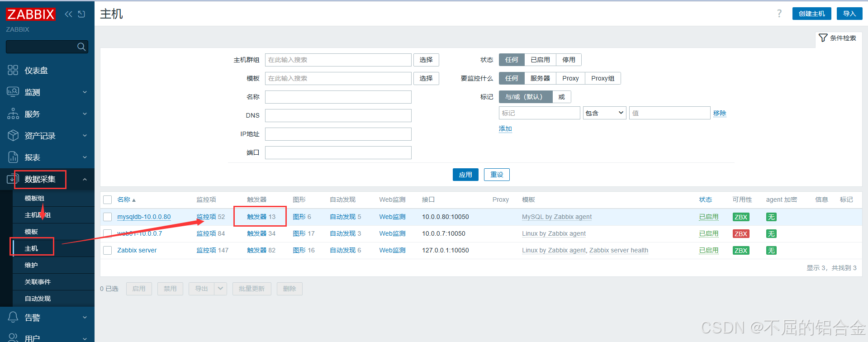
Task: Tick the select-all hosts checkbox
Action: 107,200
